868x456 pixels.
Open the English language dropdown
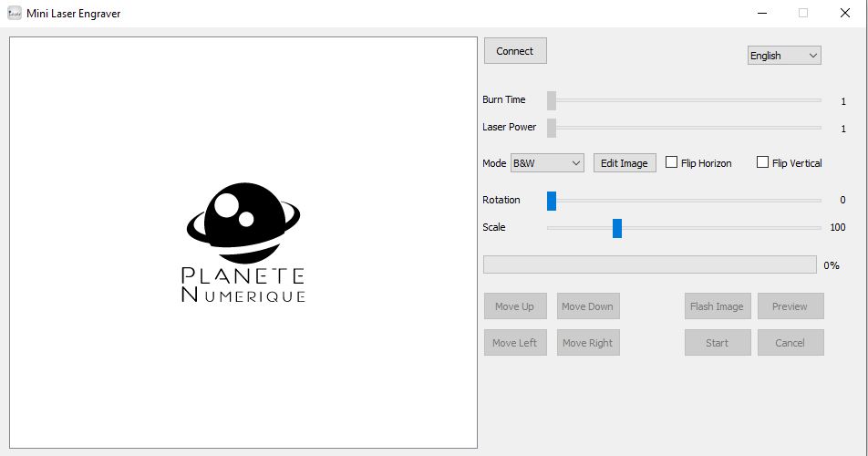[x=784, y=56]
